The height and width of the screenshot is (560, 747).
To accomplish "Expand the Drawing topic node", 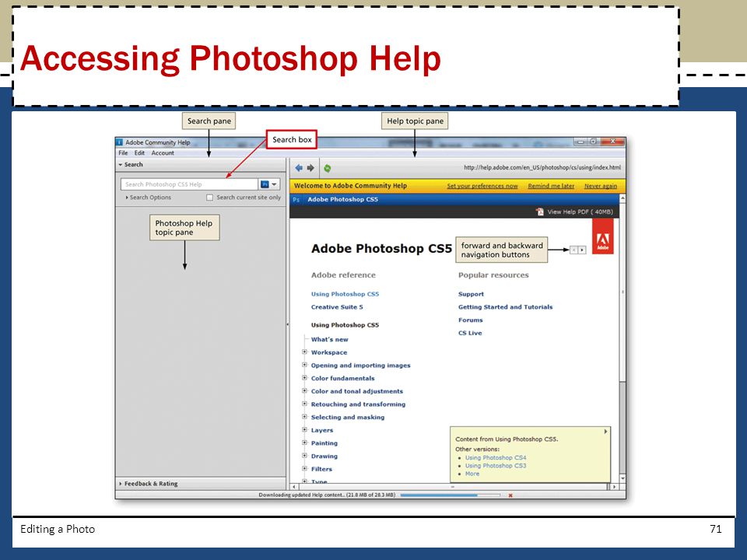I will coord(304,455).
